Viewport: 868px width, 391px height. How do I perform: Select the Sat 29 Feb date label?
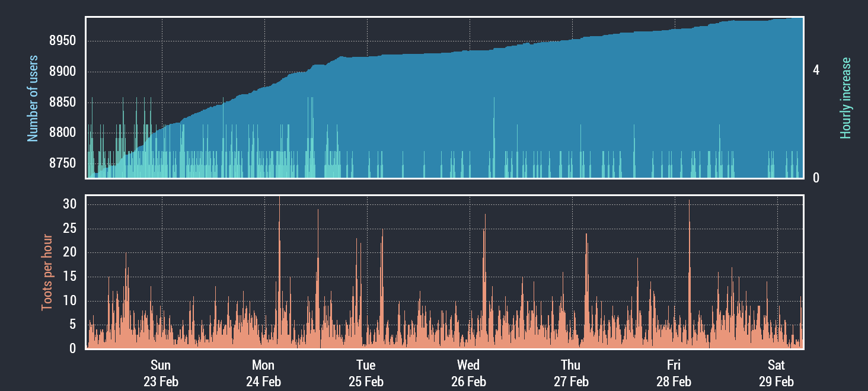pos(776,373)
